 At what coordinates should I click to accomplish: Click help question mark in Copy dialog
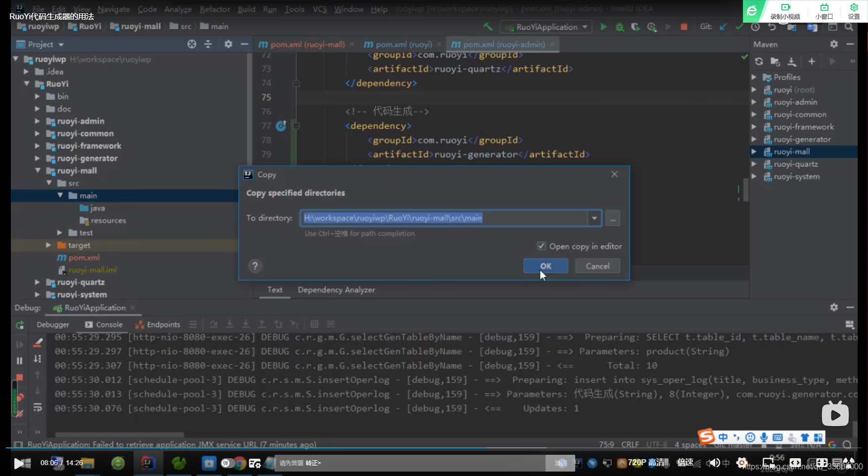click(255, 266)
